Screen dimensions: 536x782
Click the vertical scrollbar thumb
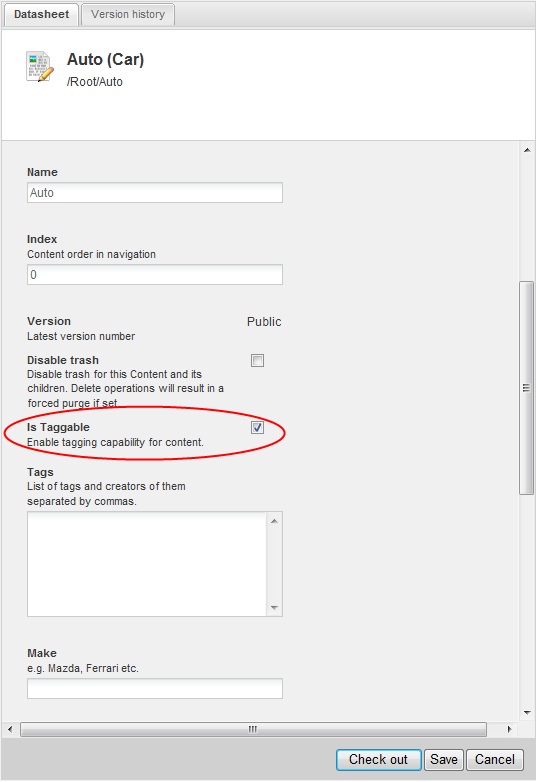pos(526,388)
